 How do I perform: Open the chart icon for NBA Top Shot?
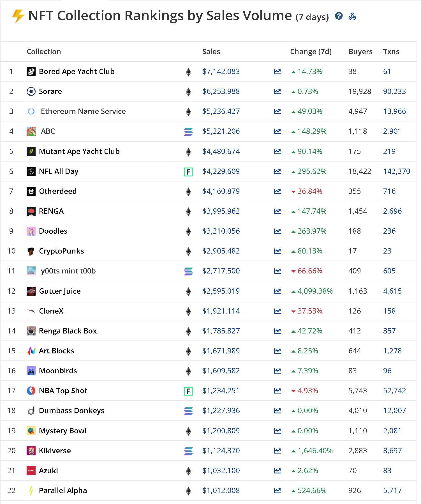pyautogui.click(x=277, y=391)
